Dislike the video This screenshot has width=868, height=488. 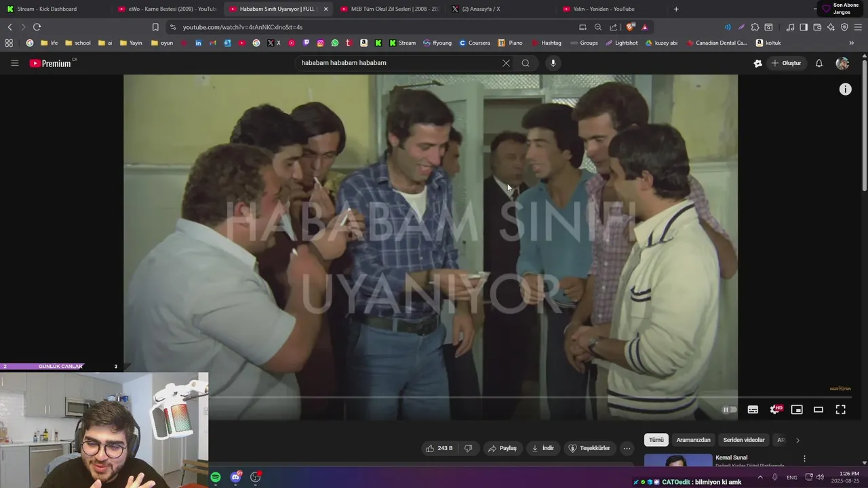click(468, 448)
